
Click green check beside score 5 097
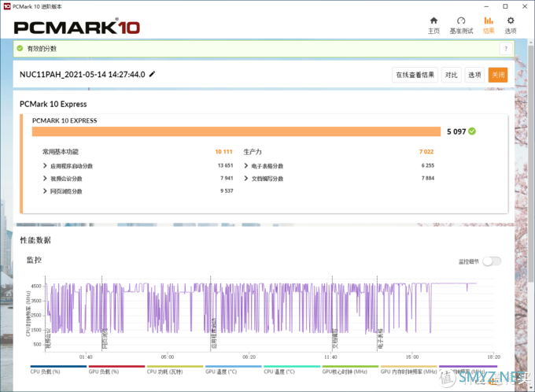point(472,131)
